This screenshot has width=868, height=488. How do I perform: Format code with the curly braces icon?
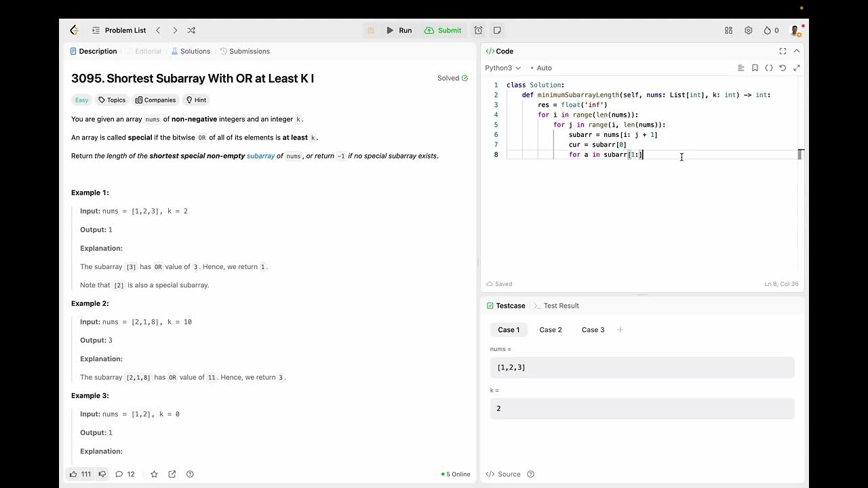coord(768,68)
